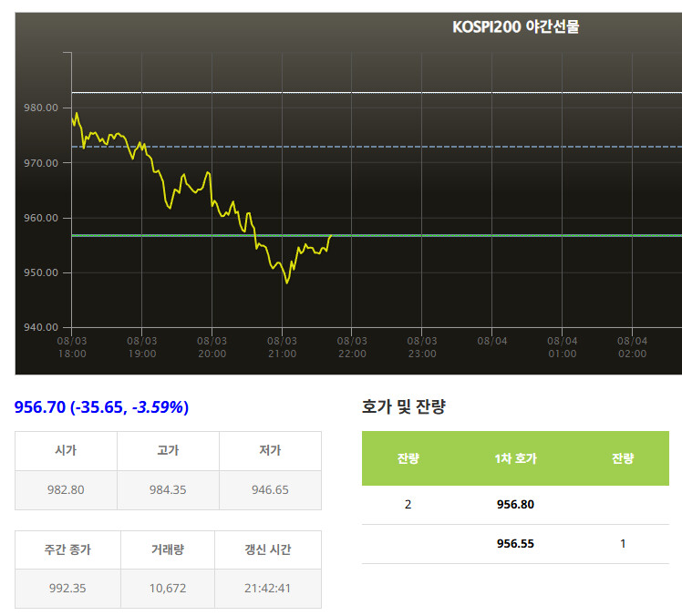Click the 08/03 22:00 time axis label
The width and height of the screenshot is (682, 616).
352,347
